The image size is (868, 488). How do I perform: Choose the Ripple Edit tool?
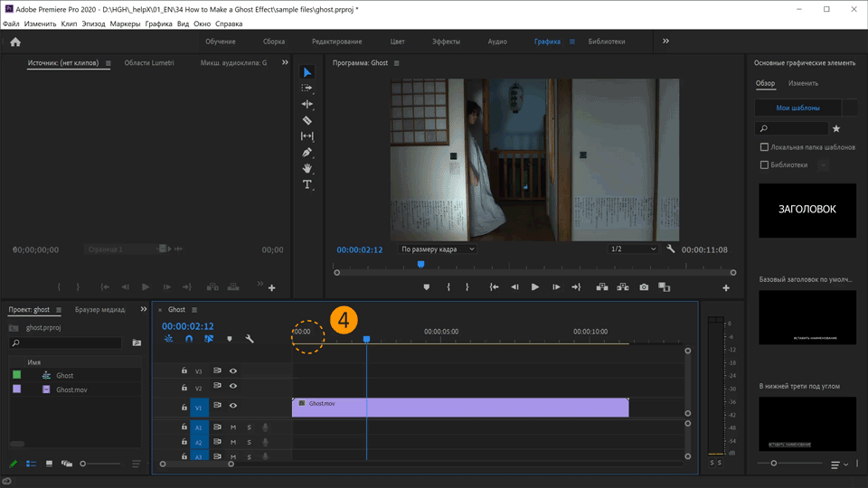[x=307, y=104]
